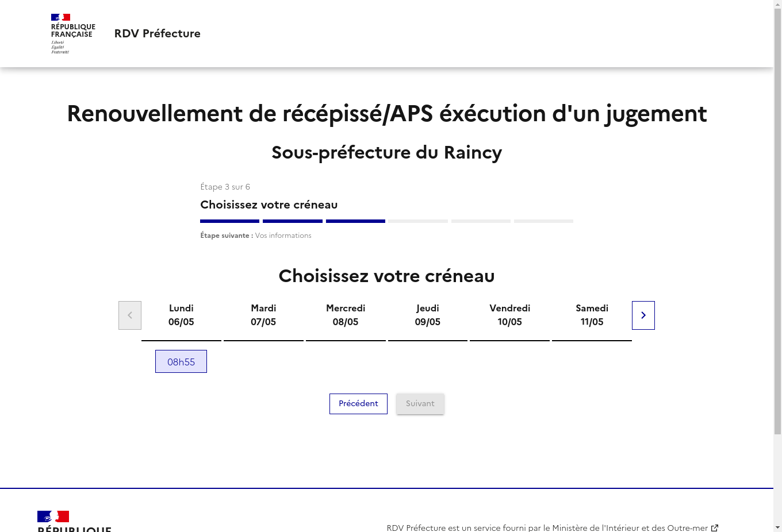This screenshot has width=782, height=532.
Task: Click the 'Renouvellement de récépissé/APS' title
Action: [386, 114]
